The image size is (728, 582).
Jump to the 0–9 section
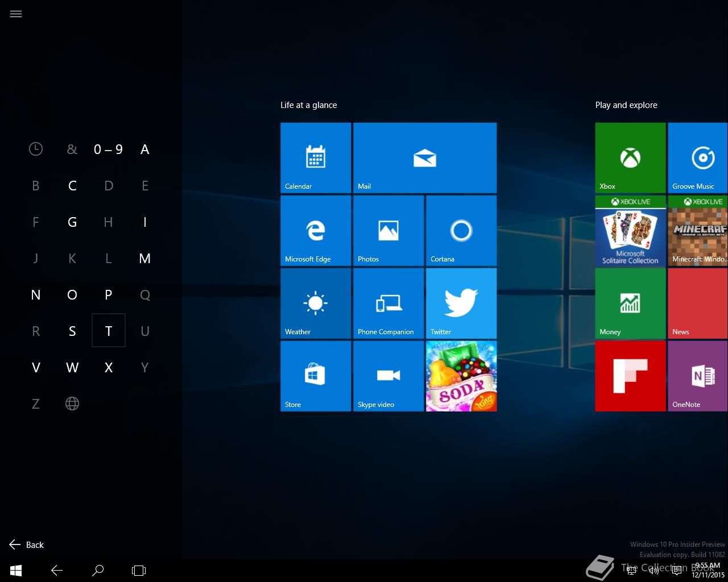click(109, 149)
